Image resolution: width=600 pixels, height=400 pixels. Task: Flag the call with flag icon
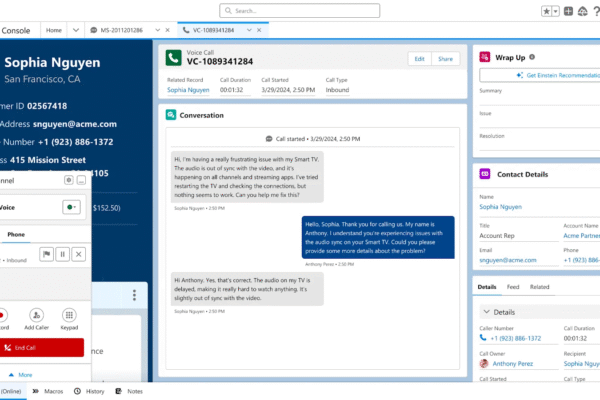[x=46, y=254]
